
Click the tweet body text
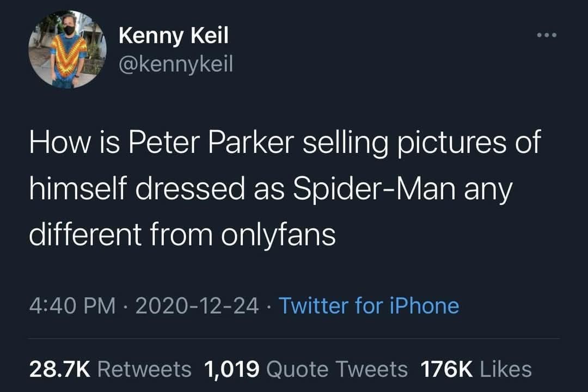(x=272, y=188)
